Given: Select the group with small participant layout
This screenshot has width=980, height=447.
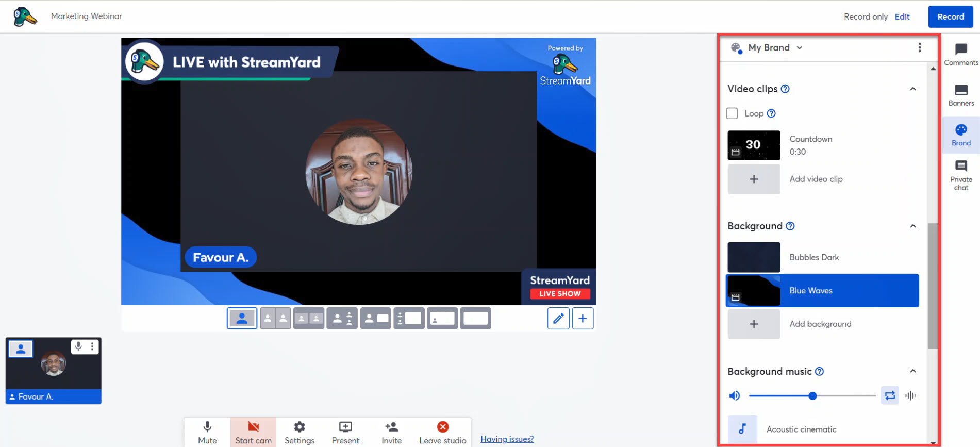Looking at the screenshot, I should tap(342, 319).
